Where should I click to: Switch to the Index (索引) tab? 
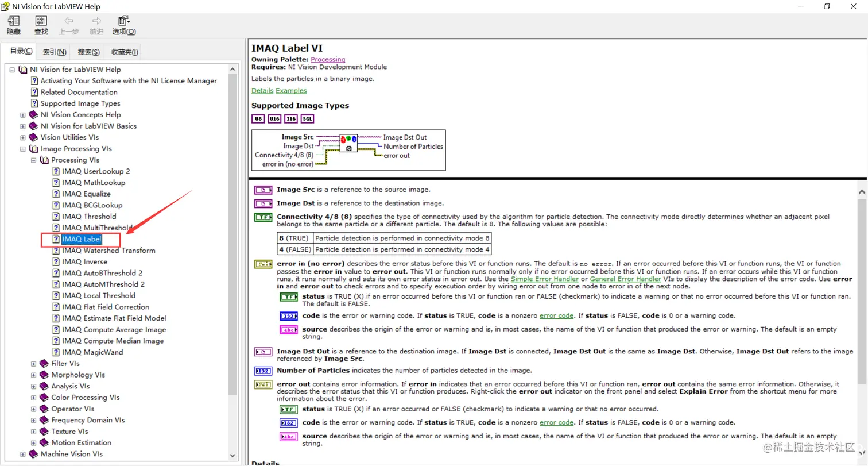55,52
